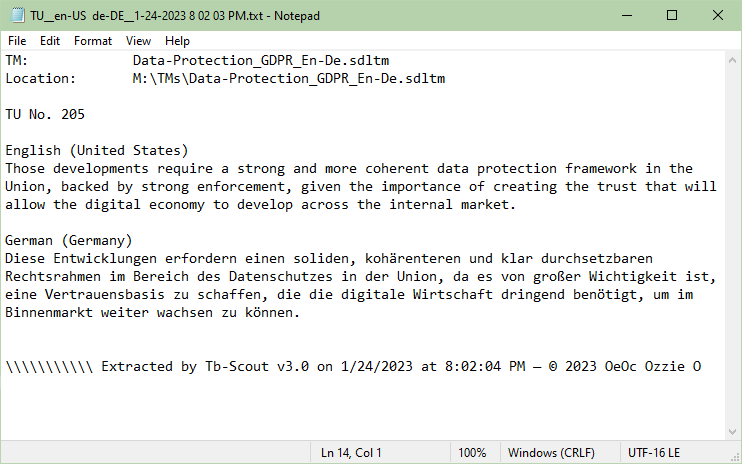Click the 100% zoom status field
Screen dimensions: 742x464
[x=472, y=453]
